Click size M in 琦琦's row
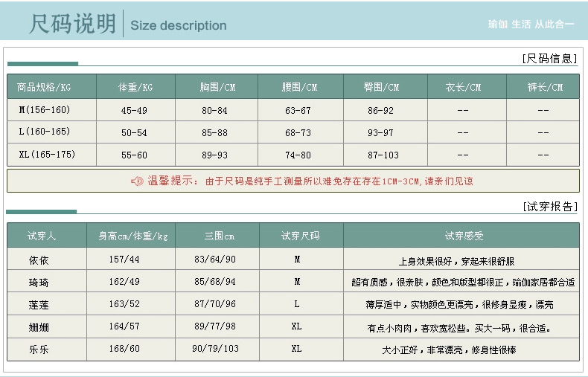 pos(297,281)
